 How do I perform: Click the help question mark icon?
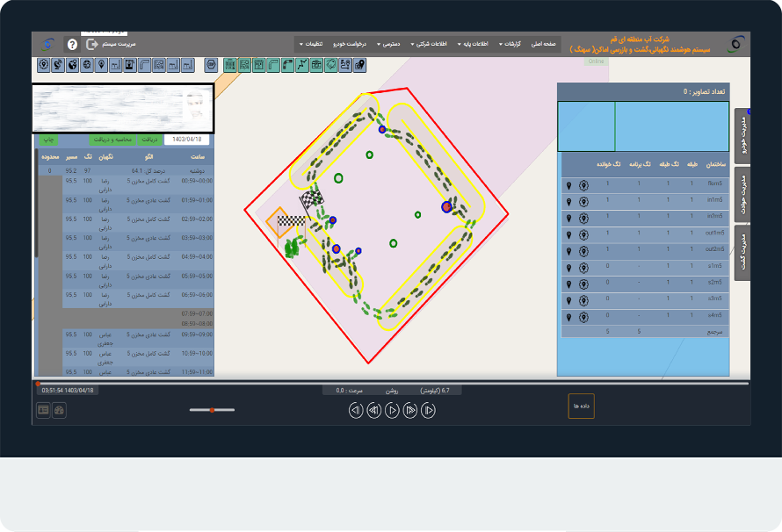coord(72,44)
